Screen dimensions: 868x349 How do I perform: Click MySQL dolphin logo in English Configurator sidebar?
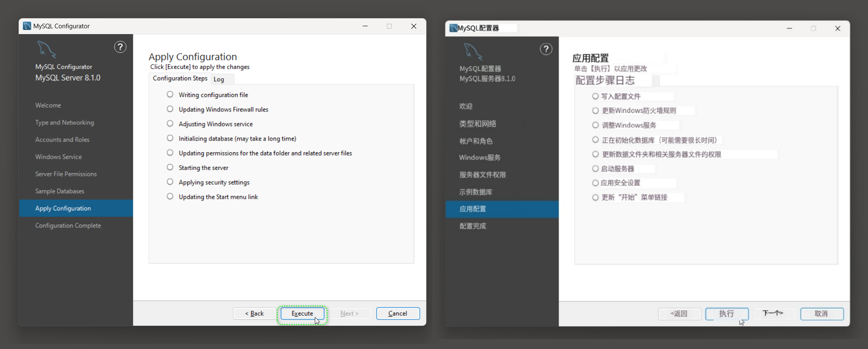pyautogui.click(x=47, y=50)
